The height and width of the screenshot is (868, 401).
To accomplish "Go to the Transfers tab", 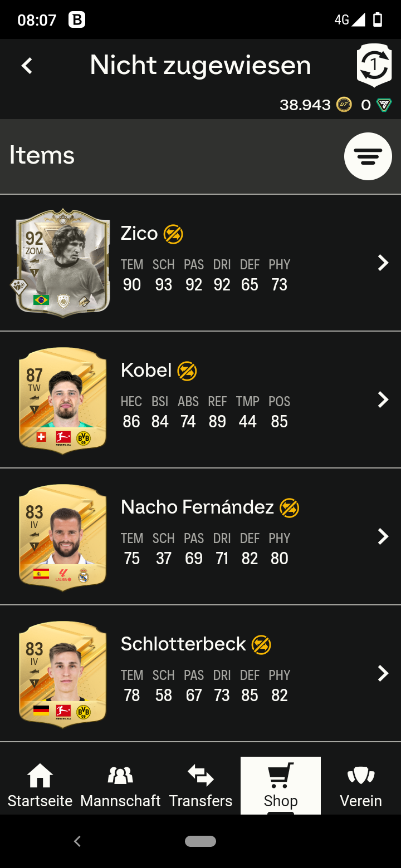I will tap(200, 786).
